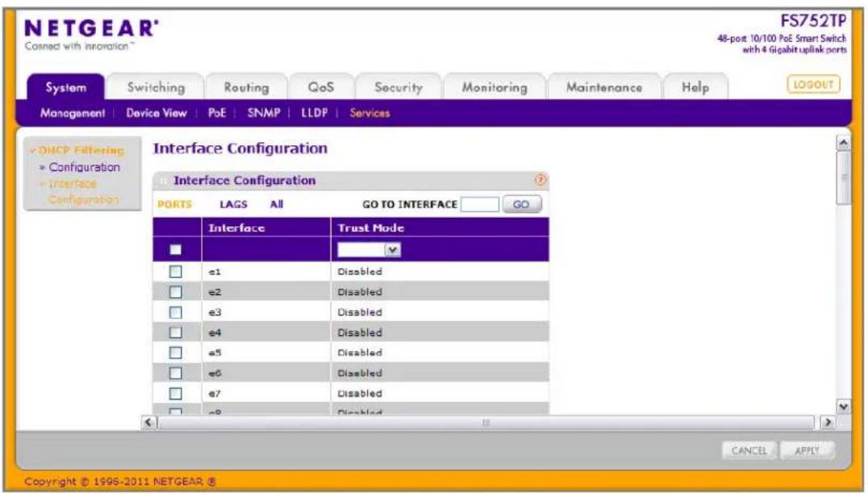868x494 pixels.
Task: Open the Trust Mode dropdown
Action: tap(369, 249)
